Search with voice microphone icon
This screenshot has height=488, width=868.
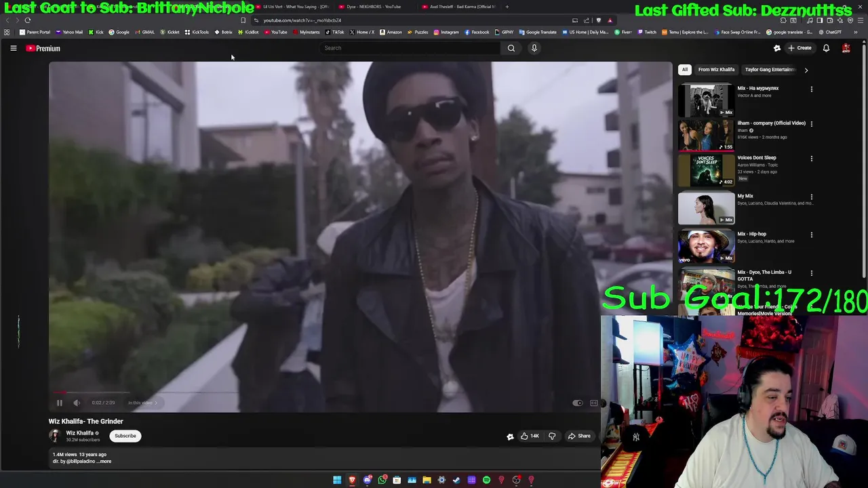tap(534, 48)
